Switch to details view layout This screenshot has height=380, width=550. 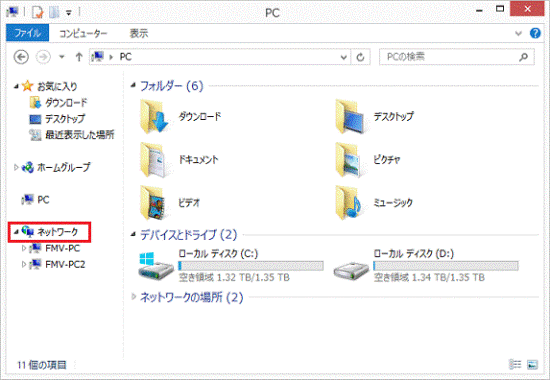click(515, 365)
